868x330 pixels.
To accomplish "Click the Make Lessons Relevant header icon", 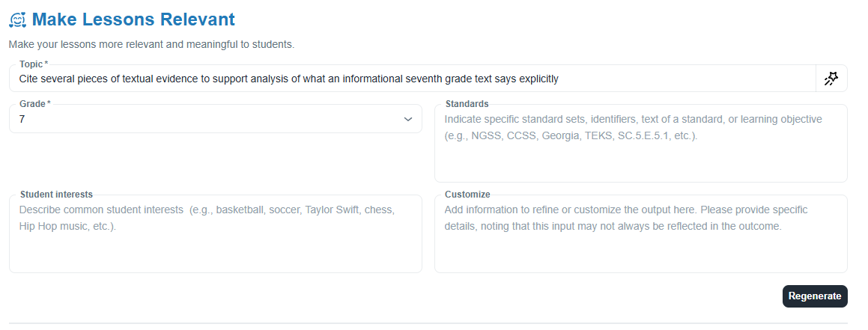I will (x=18, y=20).
